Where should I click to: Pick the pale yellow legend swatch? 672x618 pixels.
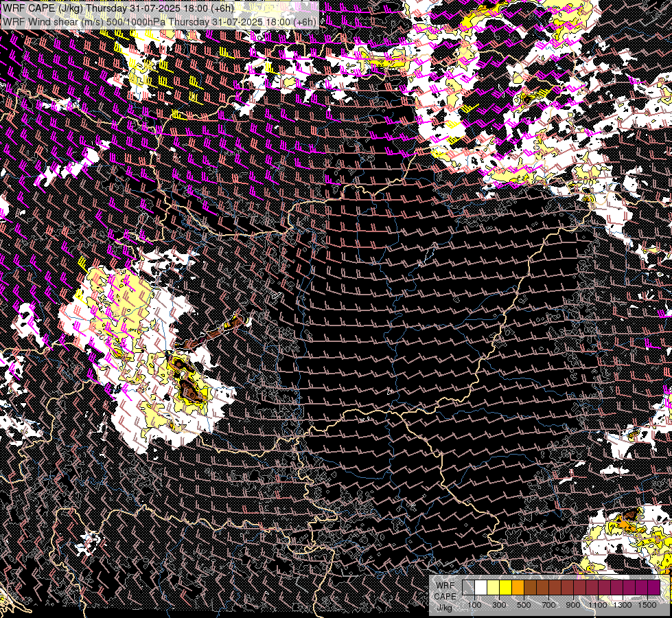pyautogui.click(x=494, y=587)
